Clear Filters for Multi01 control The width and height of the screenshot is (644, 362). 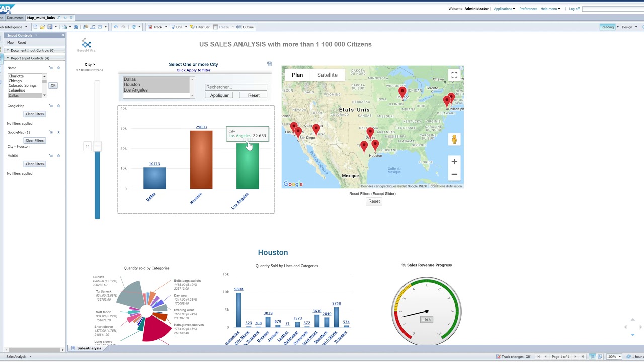(35, 164)
